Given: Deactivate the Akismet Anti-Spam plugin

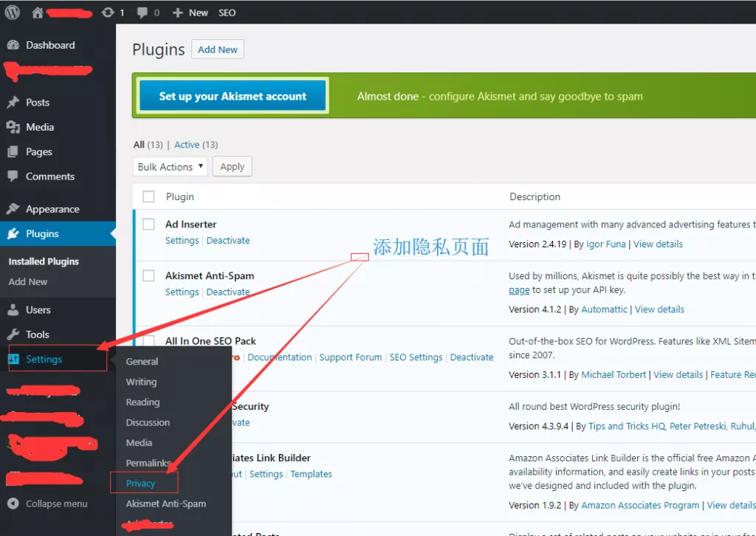Looking at the screenshot, I should click(x=228, y=292).
